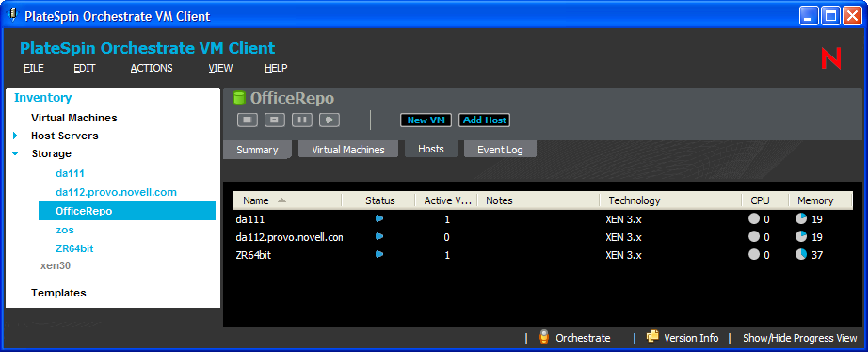Select Templates in Inventory
This screenshot has width=868, height=352.
click(x=58, y=293)
